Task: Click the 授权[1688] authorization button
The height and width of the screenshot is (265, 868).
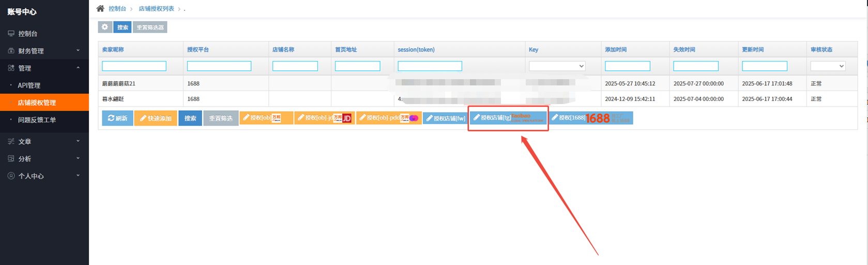Action: pyautogui.click(x=591, y=118)
